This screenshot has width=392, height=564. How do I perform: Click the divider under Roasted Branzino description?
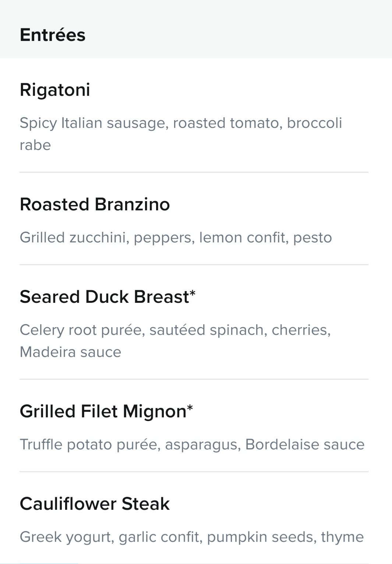(x=194, y=265)
